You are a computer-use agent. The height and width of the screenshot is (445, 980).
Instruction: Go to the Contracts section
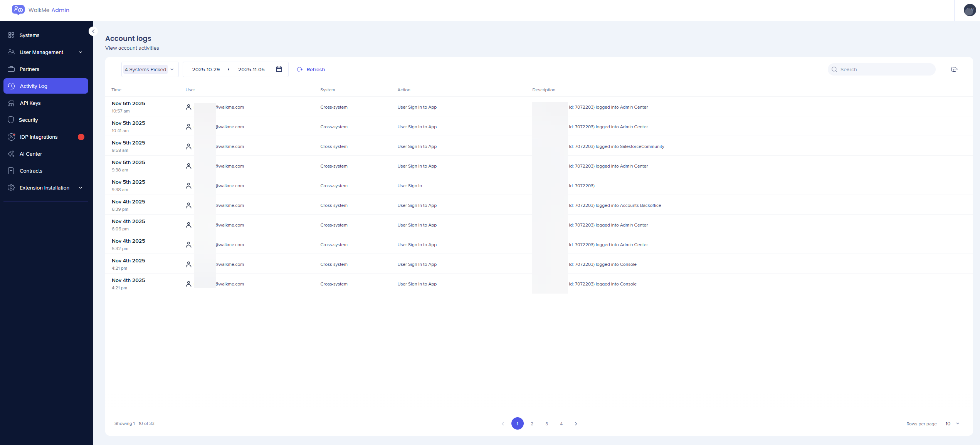(31, 171)
